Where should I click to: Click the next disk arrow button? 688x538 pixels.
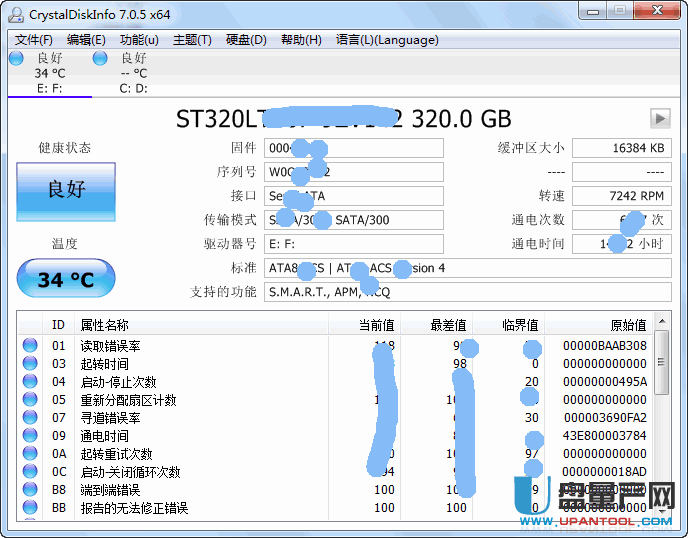(x=659, y=118)
